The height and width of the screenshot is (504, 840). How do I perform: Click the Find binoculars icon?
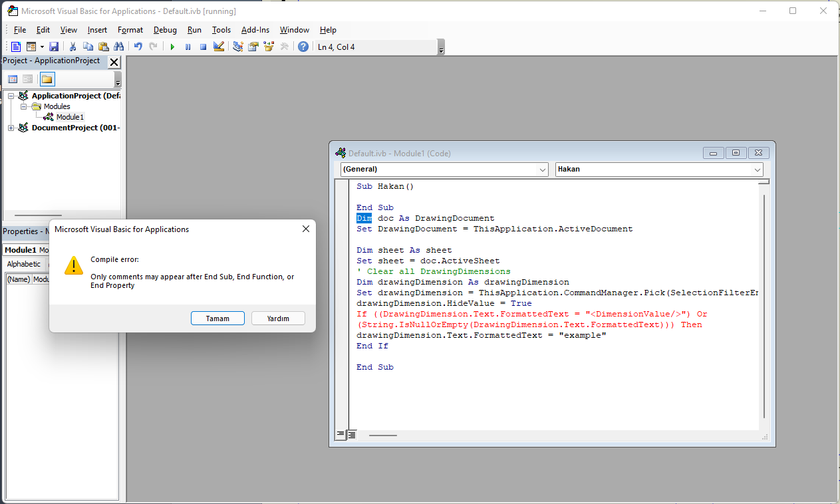(x=119, y=47)
